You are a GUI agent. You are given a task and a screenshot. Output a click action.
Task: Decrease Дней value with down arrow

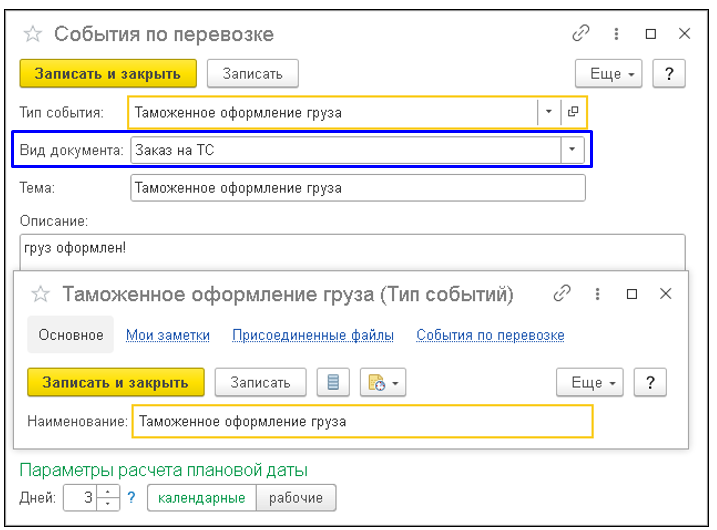click(108, 503)
